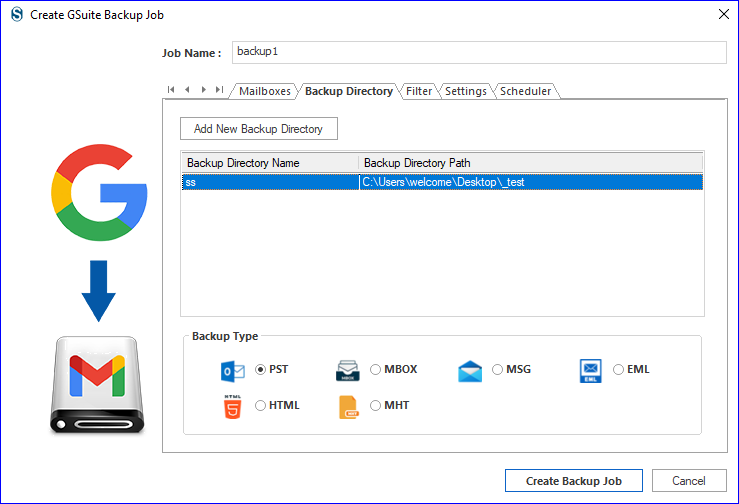
Task: Click the EML file icon
Action: tap(591, 371)
